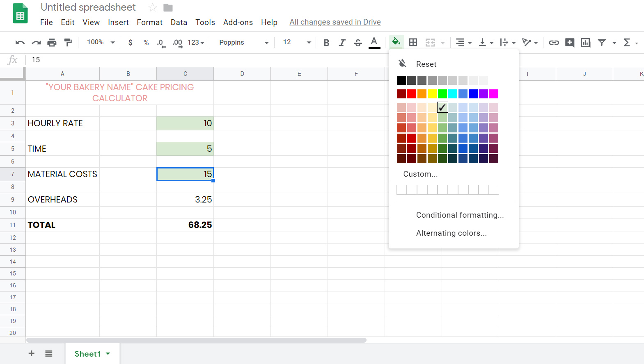
Task: Toggle strikethrough formatting
Action: point(358,43)
